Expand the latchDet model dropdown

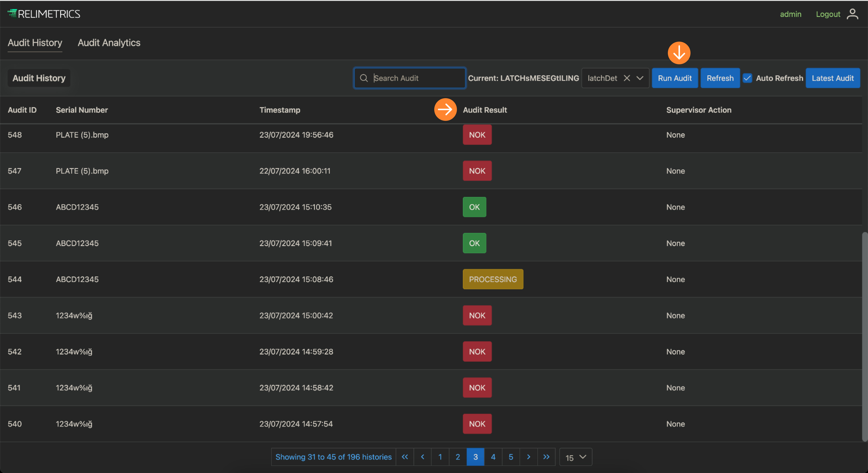pyautogui.click(x=640, y=78)
